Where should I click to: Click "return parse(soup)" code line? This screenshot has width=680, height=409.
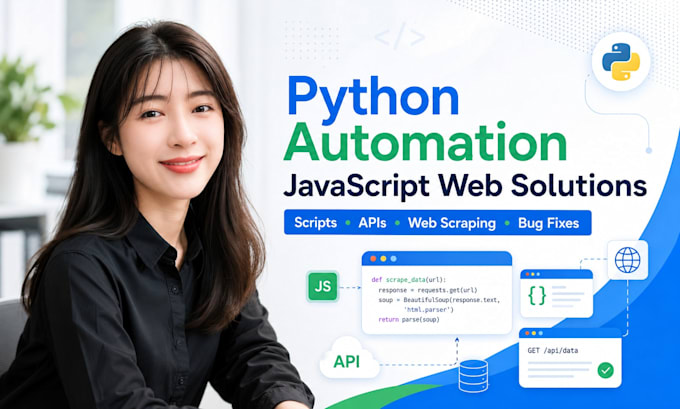[409, 320]
